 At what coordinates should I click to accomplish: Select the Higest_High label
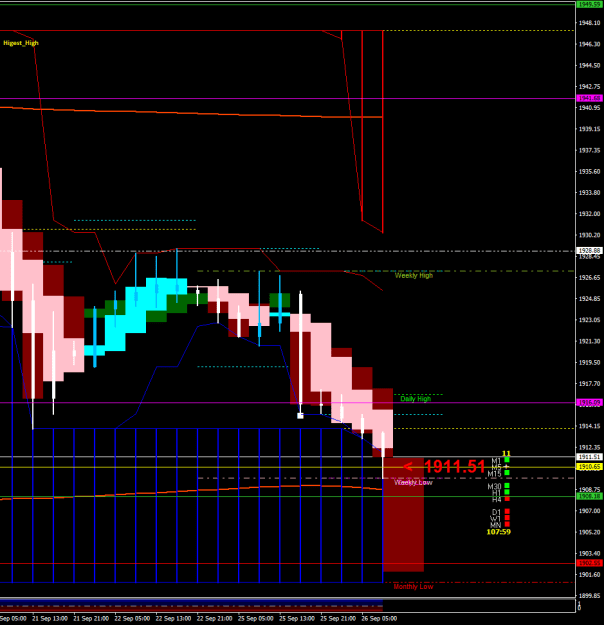point(21,43)
